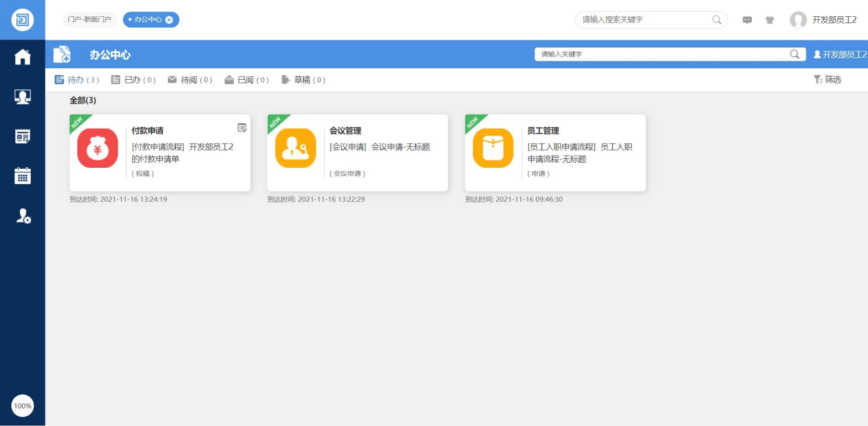Open 开发部员工2的付款申请单 description

tap(183, 153)
